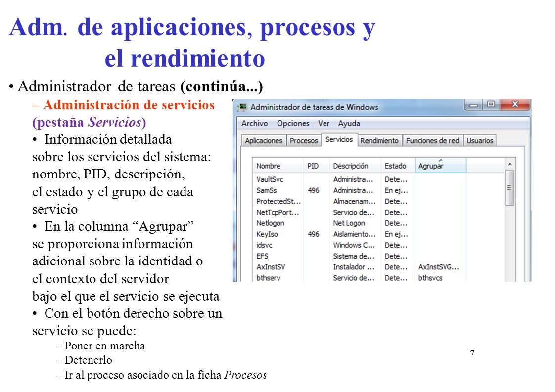Screen dimensions: 555x392
Task: Switch to the Rendimiento tab
Action: pyautogui.click(x=379, y=140)
